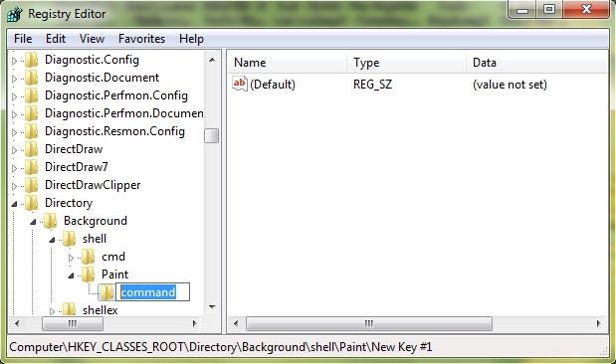Click the tree pane vertical scrollbar thumb
The width and height of the screenshot is (616, 364).
(212, 136)
